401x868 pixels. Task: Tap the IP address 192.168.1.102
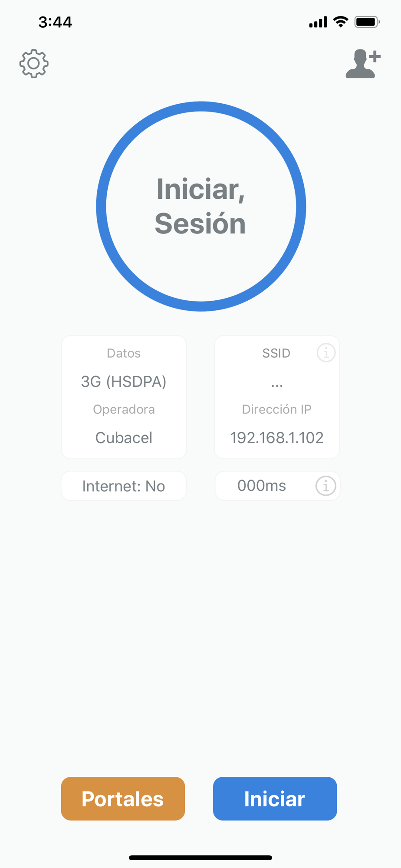click(277, 437)
